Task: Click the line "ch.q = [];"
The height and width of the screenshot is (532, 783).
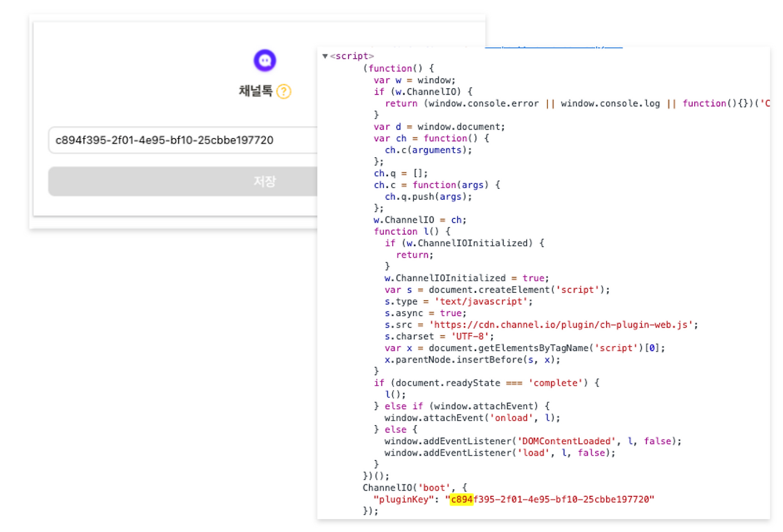Action: 401,173
